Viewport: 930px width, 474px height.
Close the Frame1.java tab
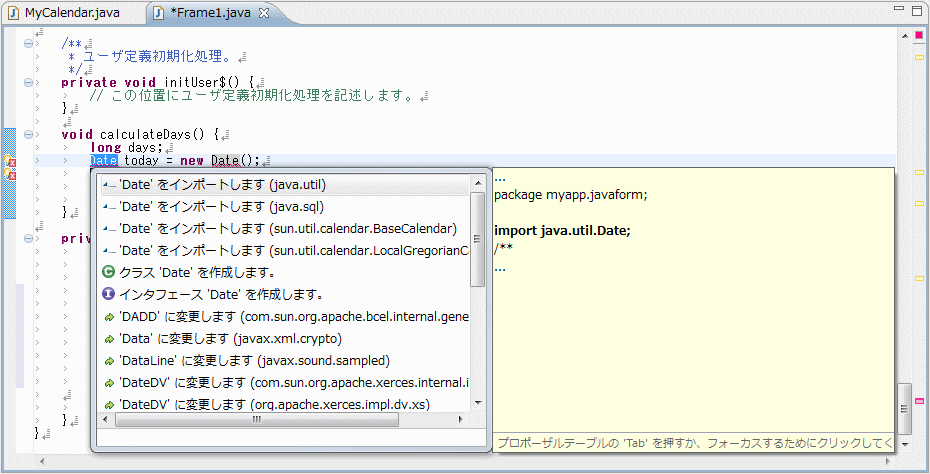[x=265, y=13]
